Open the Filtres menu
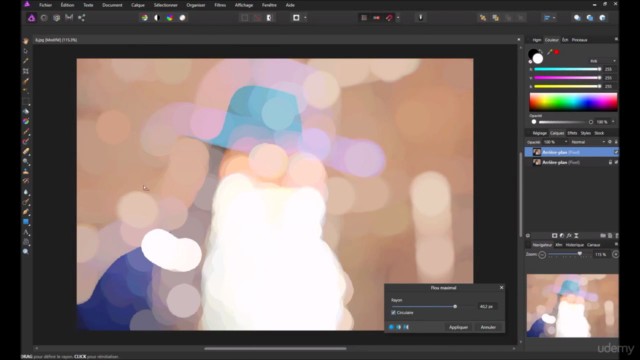This screenshot has height=360, width=640. coord(220,5)
